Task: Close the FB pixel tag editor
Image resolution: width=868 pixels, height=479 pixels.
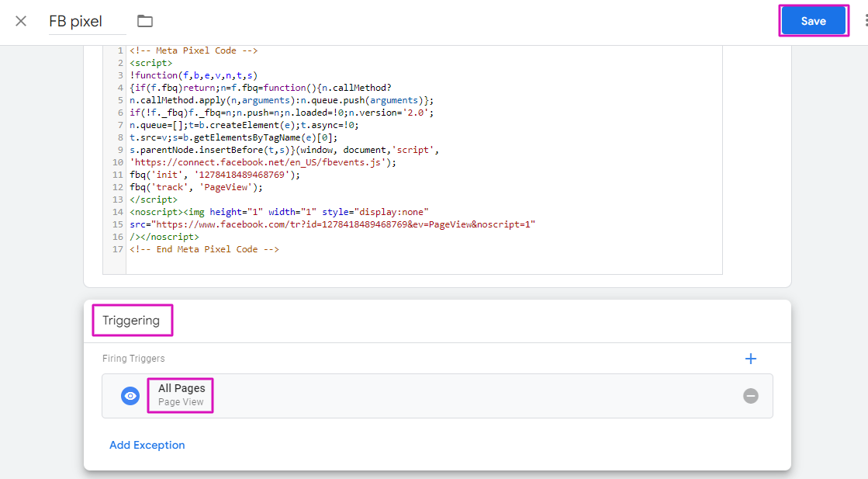Action: tap(21, 21)
